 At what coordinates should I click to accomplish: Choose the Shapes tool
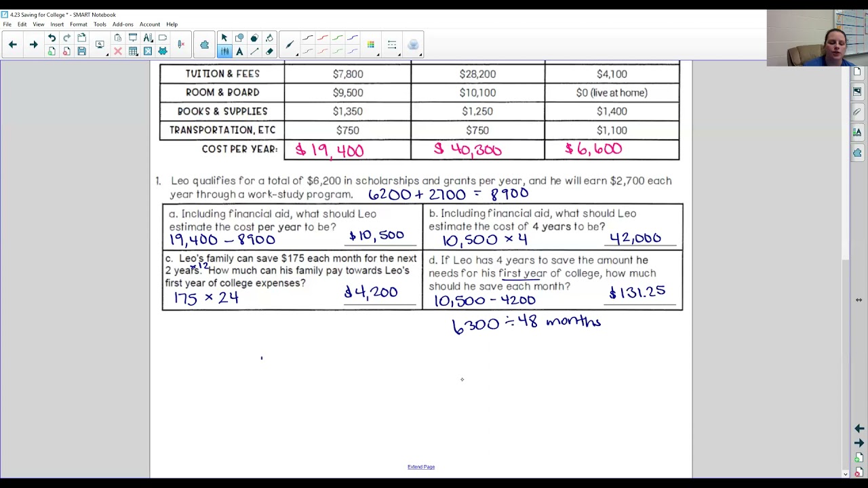tap(239, 38)
